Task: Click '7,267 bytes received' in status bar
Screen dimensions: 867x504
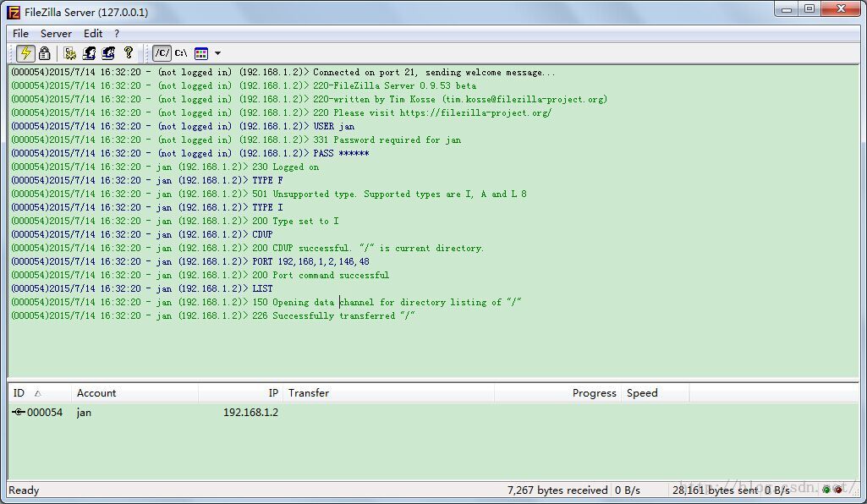Action: [x=557, y=490]
